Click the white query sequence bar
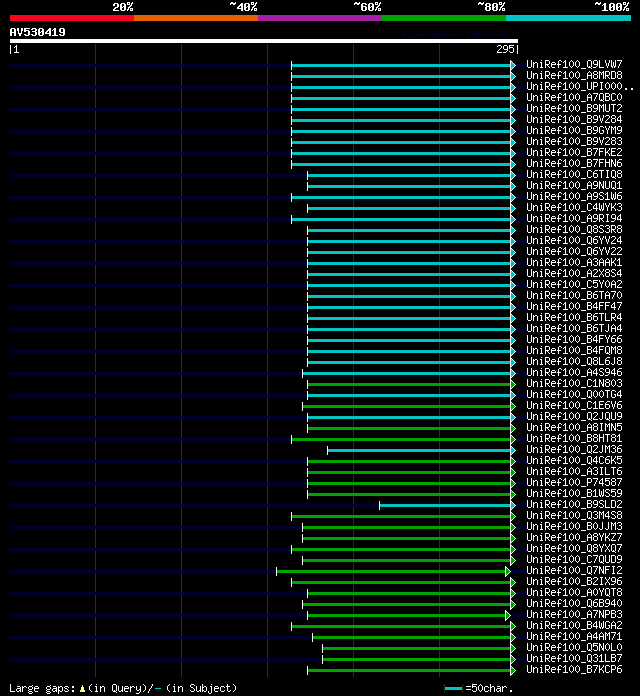This screenshot has width=640, height=696. (264, 41)
